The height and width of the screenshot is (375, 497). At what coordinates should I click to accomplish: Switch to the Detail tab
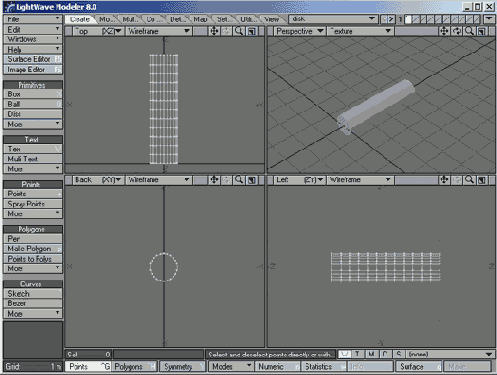[x=177, y=19]
